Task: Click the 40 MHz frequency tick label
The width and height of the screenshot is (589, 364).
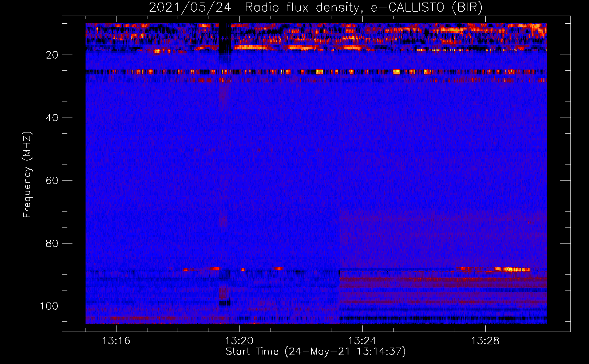Action: (52, 118)
